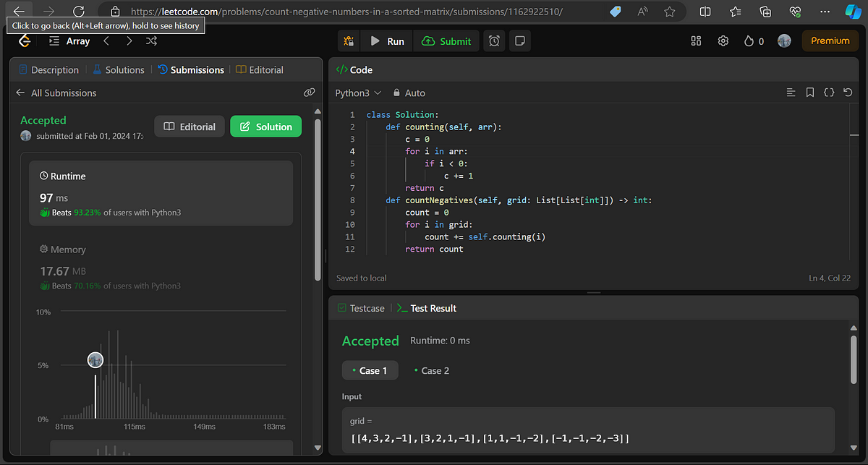The image size is (868, 465).
Task: Switch to the Description tab
Action: [49, 70]
